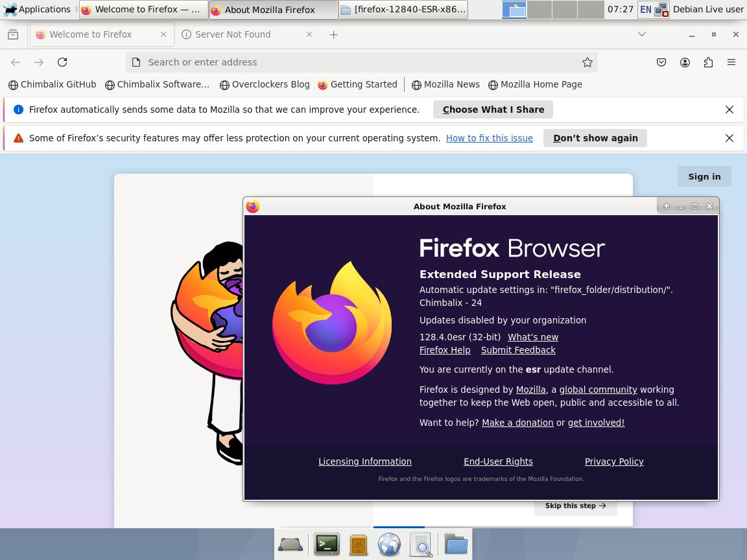Open the network status tray icon
This screenshot has width=747, height=560.
[x=661, y=10]
